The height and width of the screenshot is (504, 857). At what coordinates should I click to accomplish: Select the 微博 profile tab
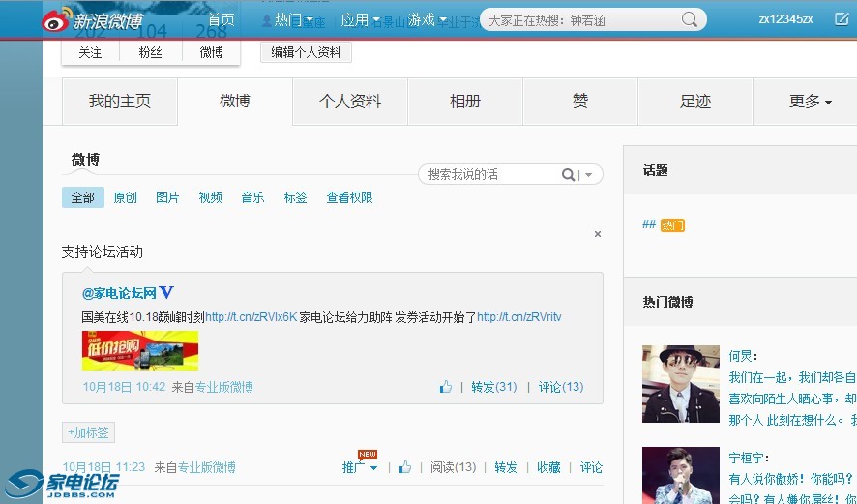(235, 102)
